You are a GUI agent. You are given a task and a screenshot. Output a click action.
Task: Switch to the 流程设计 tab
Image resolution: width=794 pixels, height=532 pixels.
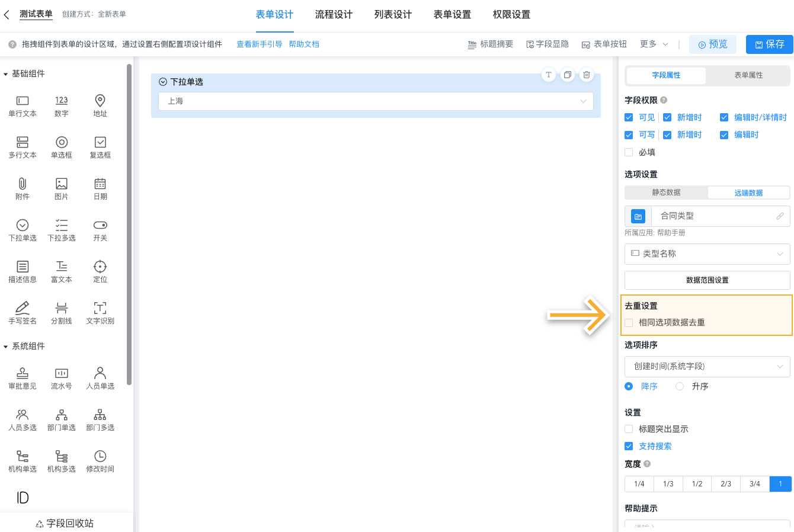coord(334,14)
